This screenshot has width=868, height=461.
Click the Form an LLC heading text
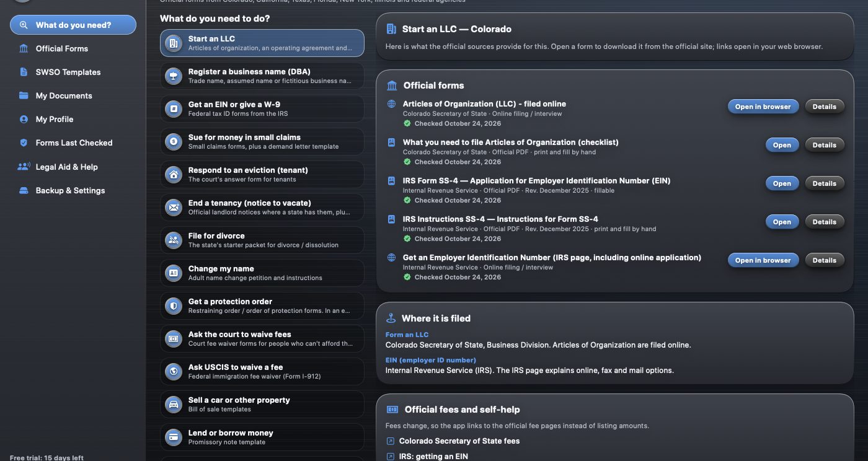(407, 335)
